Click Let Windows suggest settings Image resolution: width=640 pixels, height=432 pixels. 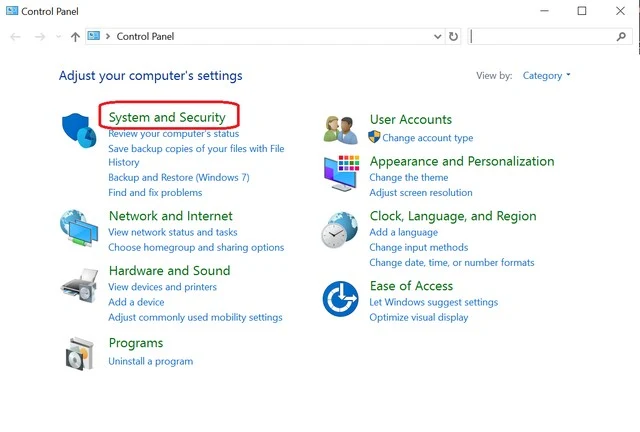[434, 302]
